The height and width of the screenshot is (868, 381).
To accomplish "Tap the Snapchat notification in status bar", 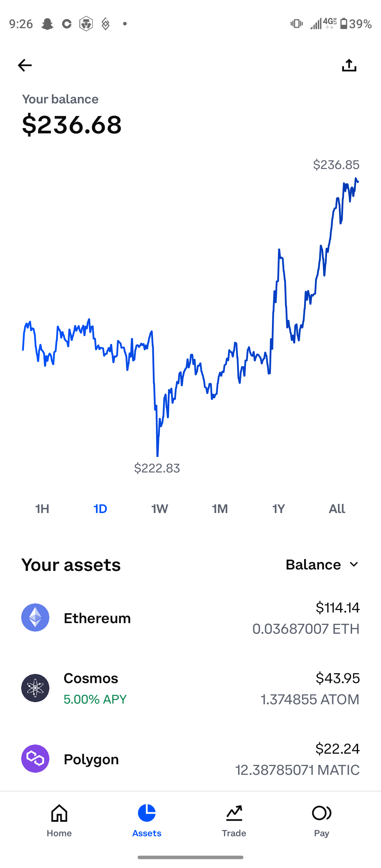I will (47, 24).
